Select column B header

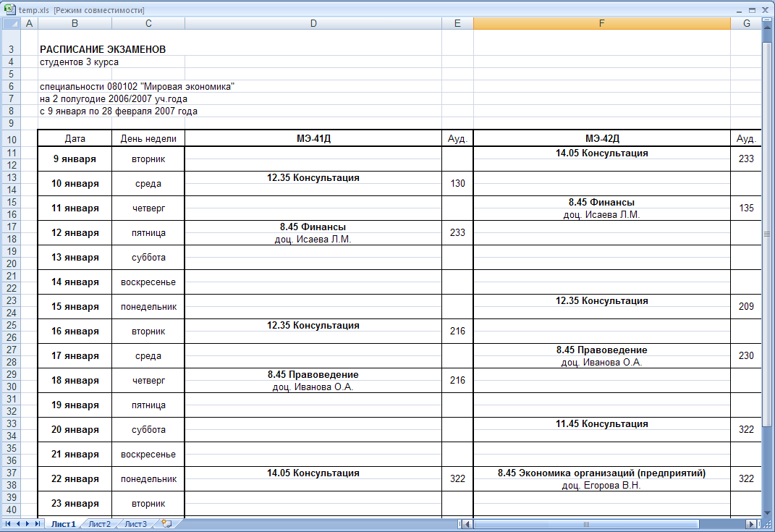(x=75, y=23)
